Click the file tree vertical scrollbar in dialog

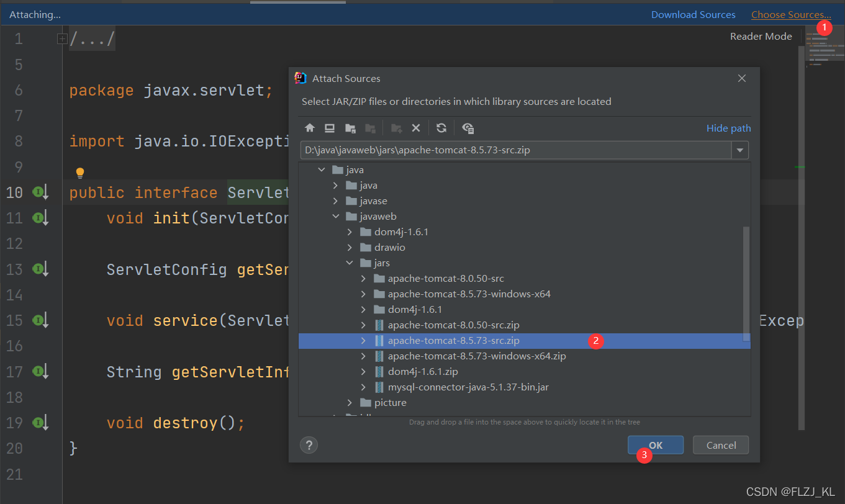746,284
